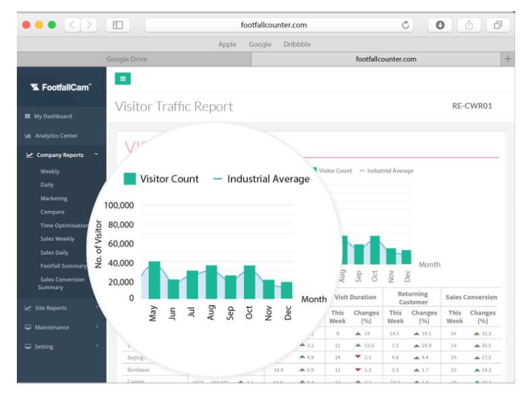Open the Sales Weekly report
The height and width of the screenshot is (403, 532).
coord(57,239)
